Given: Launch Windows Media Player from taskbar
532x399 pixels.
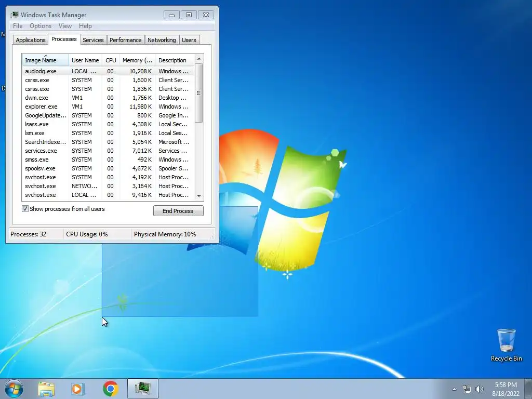Looking at the screenshot, I should coord(78,389).
